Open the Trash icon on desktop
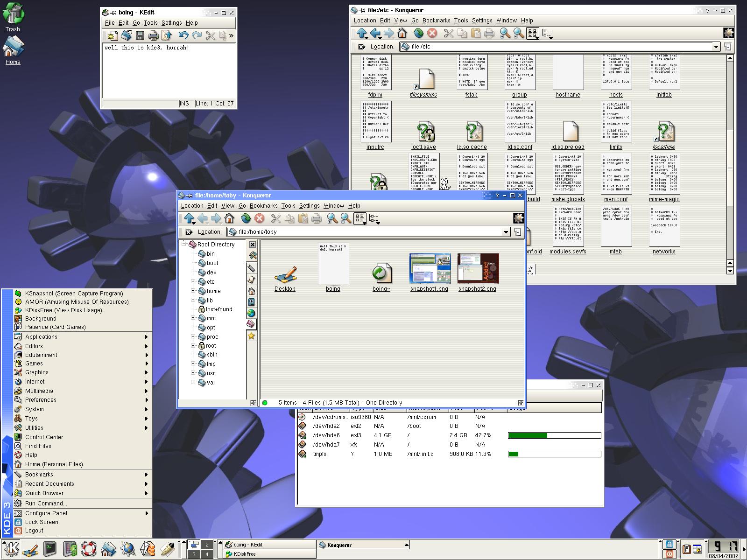The width and height of the screenshot is (747, 560). (13, 17)
